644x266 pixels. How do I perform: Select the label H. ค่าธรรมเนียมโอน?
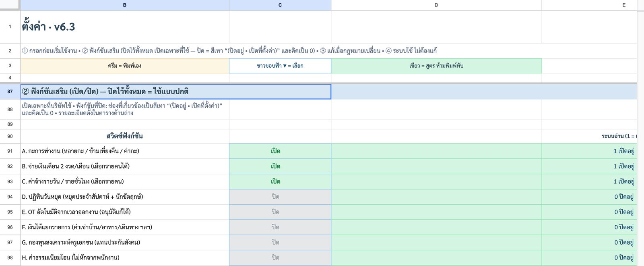coord(70,258)
